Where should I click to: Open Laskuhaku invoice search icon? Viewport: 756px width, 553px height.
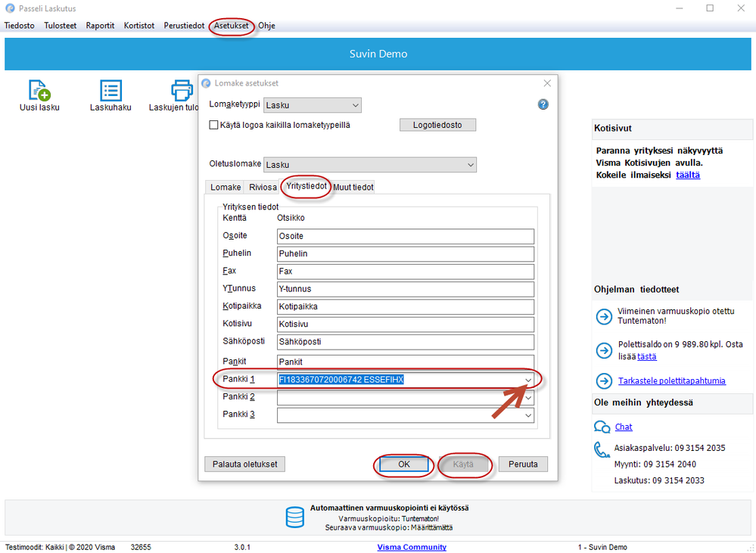111,90
